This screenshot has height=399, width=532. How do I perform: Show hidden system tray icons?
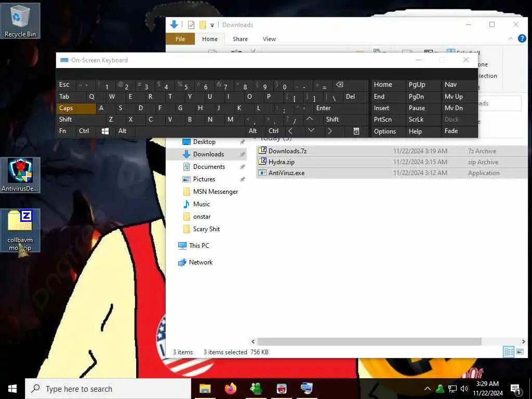[x=428, y=389]
